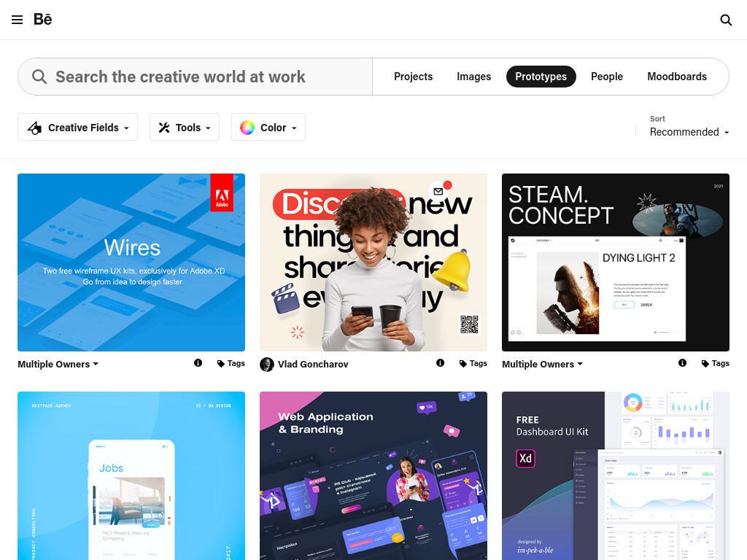Viewport: 747px width, 560px height.
Task: Click Tags under the Wires project
Action: pyautogui.click(x=231, y=363)
